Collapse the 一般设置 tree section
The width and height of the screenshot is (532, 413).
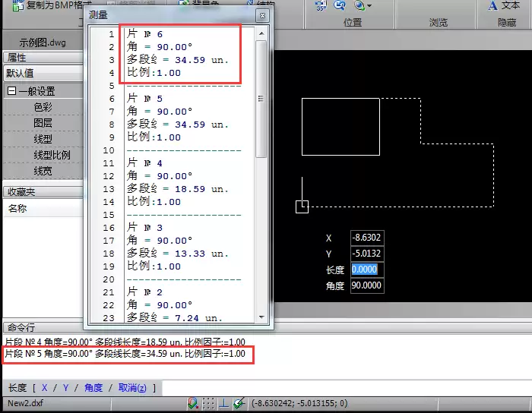pos(11,91)
